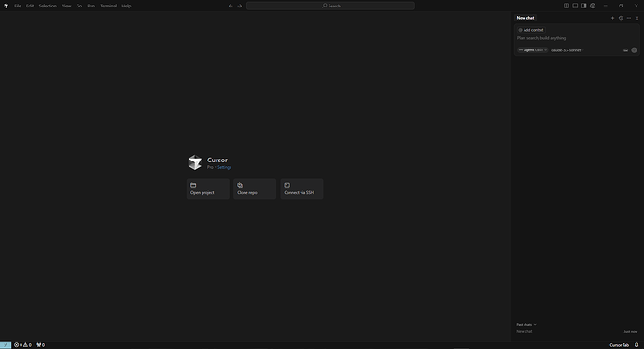
Task: Attach an image using picture icon
Action: [x=626, y=50]
